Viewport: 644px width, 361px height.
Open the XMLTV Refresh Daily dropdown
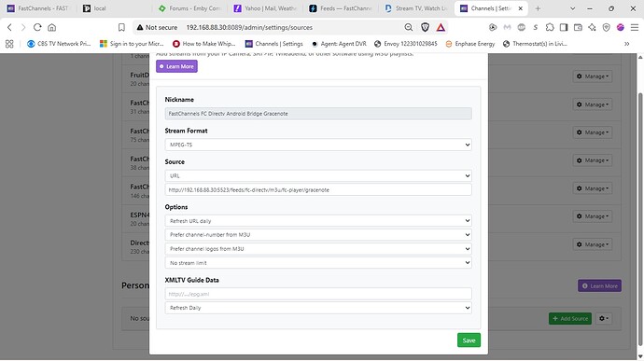tap(318, 308)
